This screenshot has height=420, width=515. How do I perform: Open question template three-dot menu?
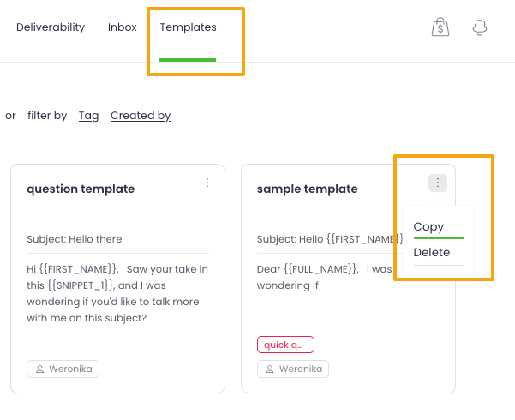(207, 183)
